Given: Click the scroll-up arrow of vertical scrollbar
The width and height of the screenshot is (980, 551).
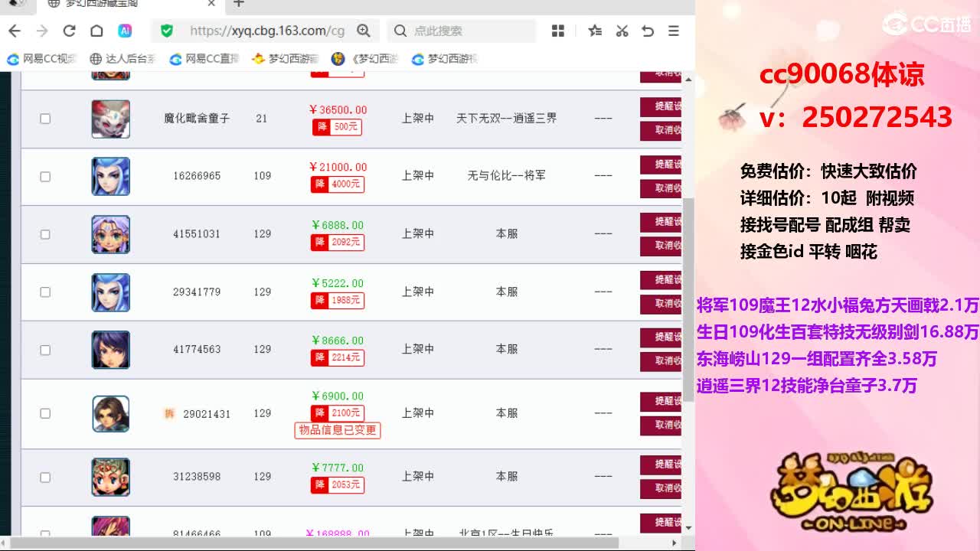Looking at the screenshot, I should 688,80.
